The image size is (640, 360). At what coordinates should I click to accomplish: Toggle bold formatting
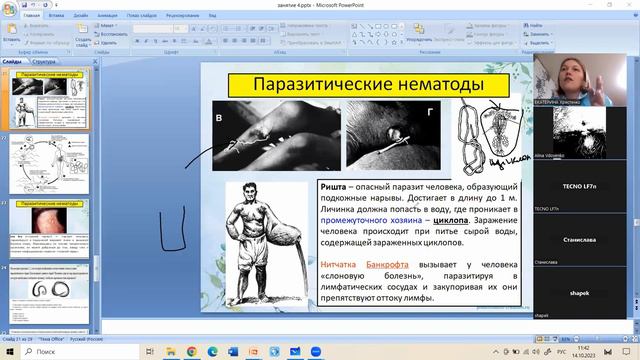point(138,41)
